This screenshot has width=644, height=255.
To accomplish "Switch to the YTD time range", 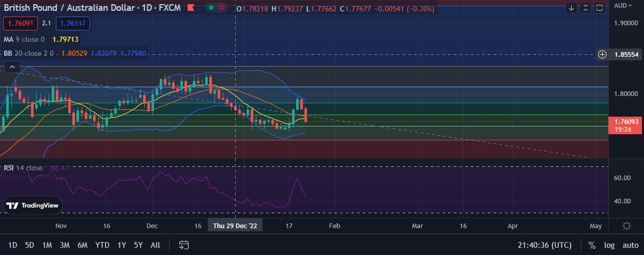I will [102, 245].
